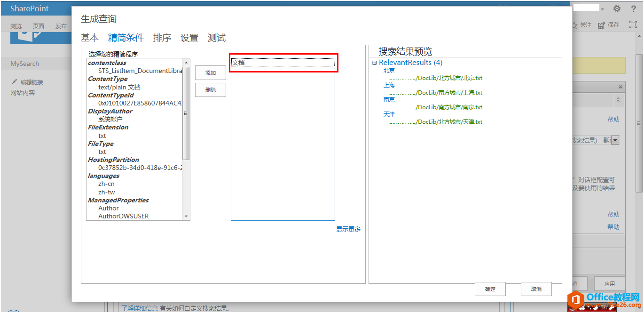644x313 pixels.
Task: Select the contentclass refiner heading
Action: [107, 63]
